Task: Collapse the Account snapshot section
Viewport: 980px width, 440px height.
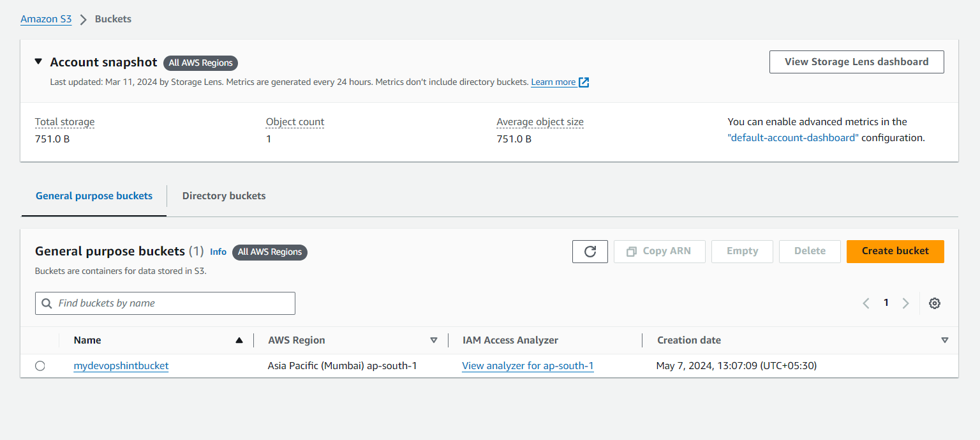Action: coord(38,61)
